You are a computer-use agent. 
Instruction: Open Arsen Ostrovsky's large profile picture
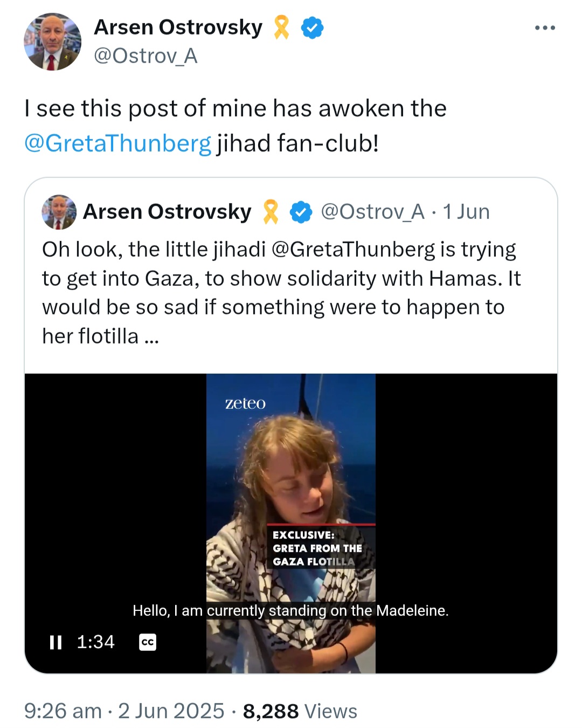point(52,42)
